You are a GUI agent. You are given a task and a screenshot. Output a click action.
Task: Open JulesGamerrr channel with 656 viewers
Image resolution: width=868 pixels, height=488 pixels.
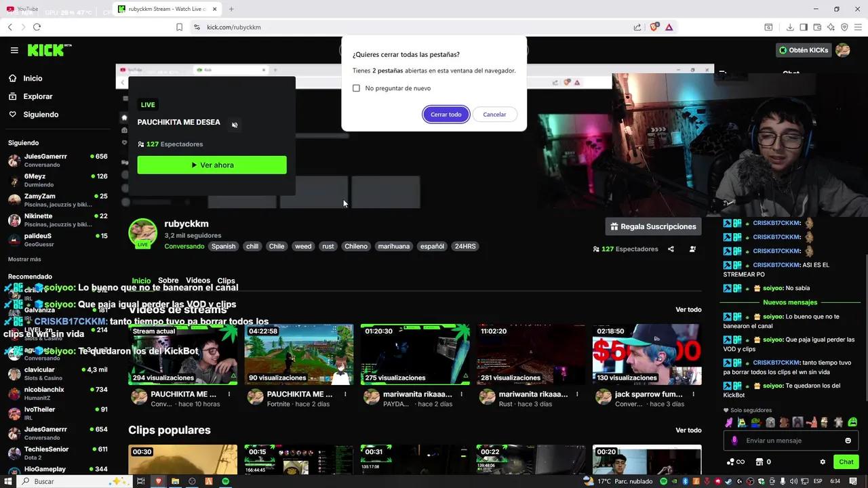click(58, 160)
